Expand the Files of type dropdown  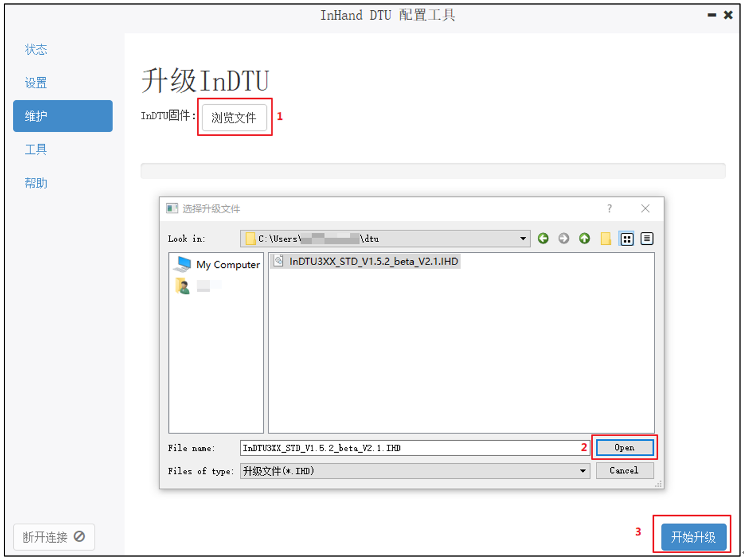pyautogui.click(x=583, y=471)
